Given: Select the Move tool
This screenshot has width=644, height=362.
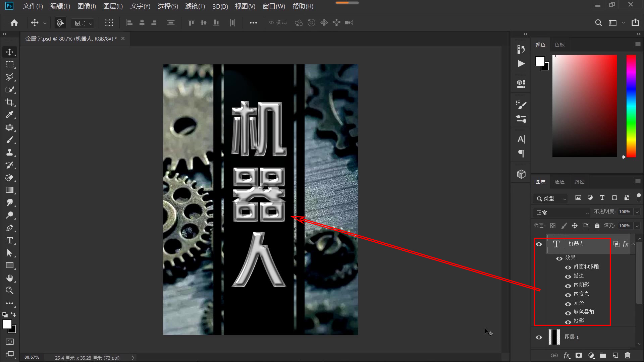Looking at the screenshot, I should click(10, 52).
